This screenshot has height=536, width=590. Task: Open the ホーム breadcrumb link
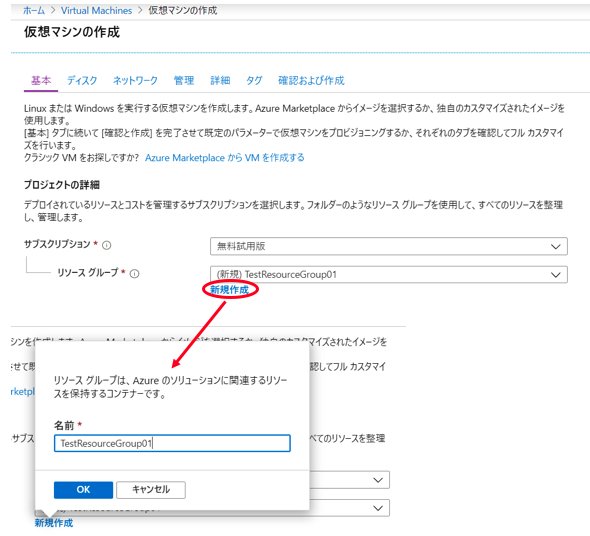coord(34,11)
